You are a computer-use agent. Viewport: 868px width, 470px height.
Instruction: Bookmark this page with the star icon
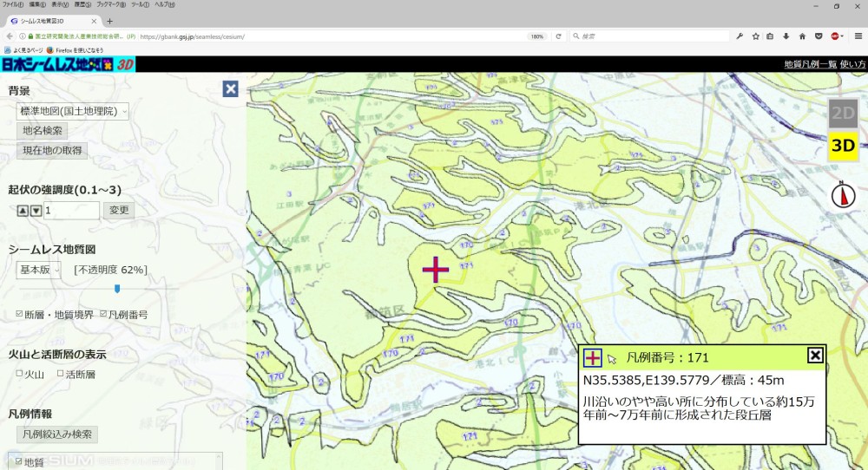(755, 36)
